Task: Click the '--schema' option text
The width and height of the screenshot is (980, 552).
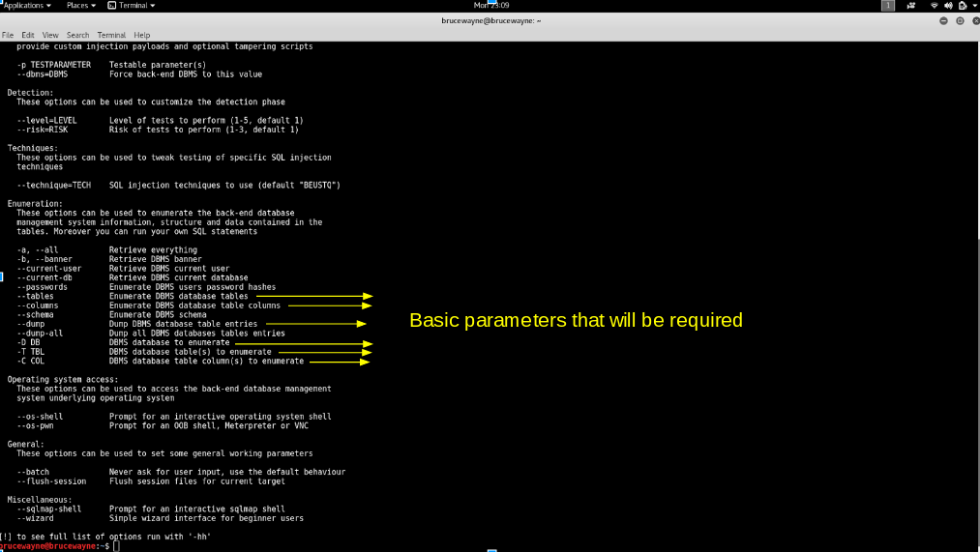Action: pyautogui.click(x=35, y=315)
